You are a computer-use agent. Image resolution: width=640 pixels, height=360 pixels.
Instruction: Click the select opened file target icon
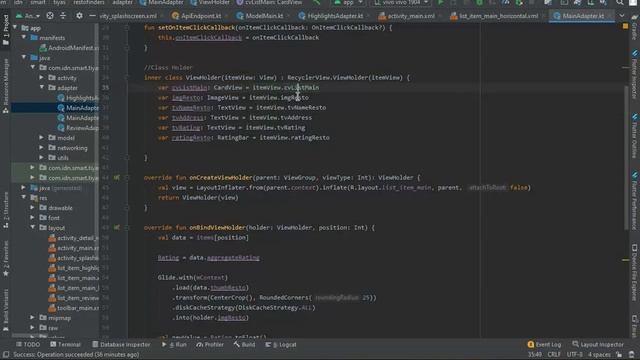tap(50, 16)
